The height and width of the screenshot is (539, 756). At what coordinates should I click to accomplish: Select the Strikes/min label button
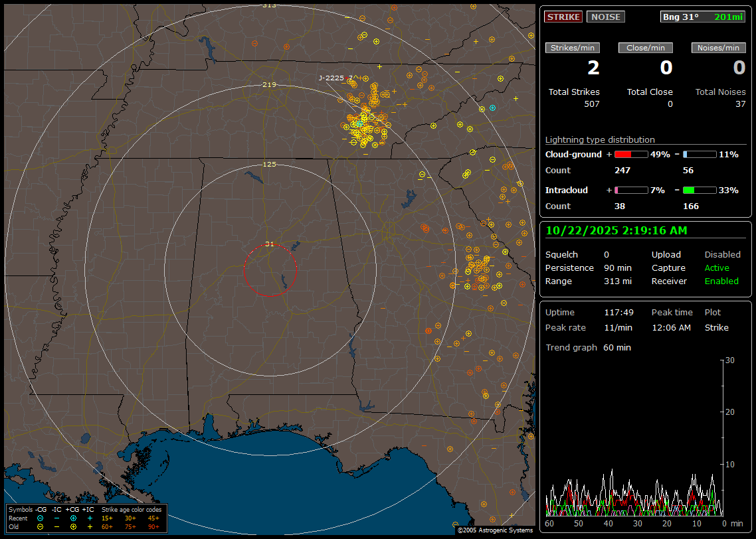[x=573, y=48]
